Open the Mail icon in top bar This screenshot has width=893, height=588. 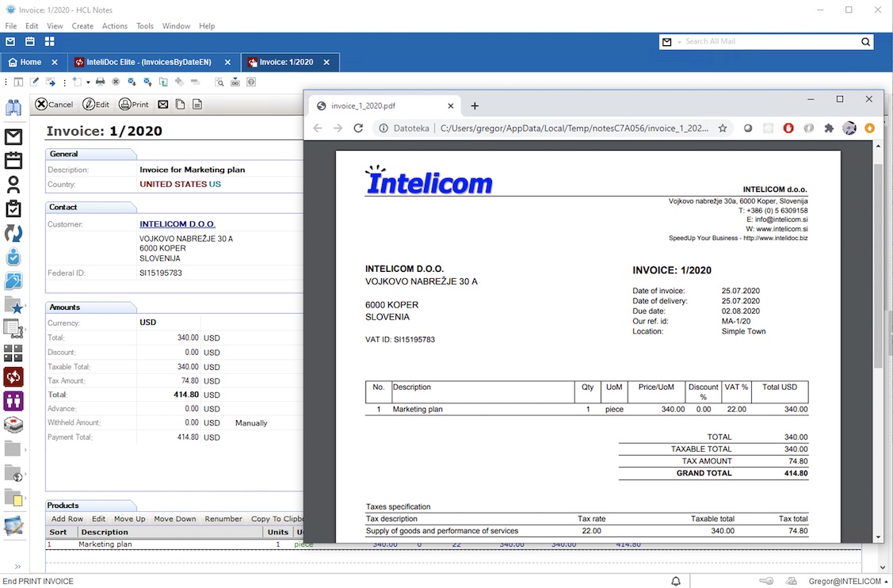click(10, 41)
